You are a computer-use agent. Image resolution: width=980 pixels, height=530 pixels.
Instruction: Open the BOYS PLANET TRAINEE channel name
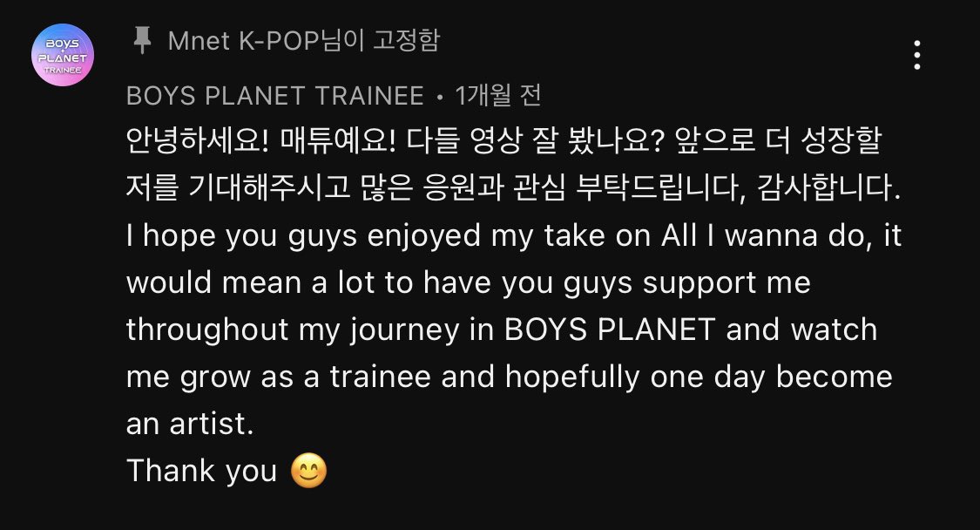click(x=275, y=95)
